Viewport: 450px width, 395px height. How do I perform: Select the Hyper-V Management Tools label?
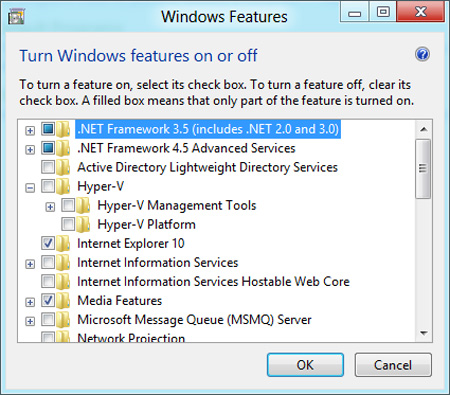(177, 205)
